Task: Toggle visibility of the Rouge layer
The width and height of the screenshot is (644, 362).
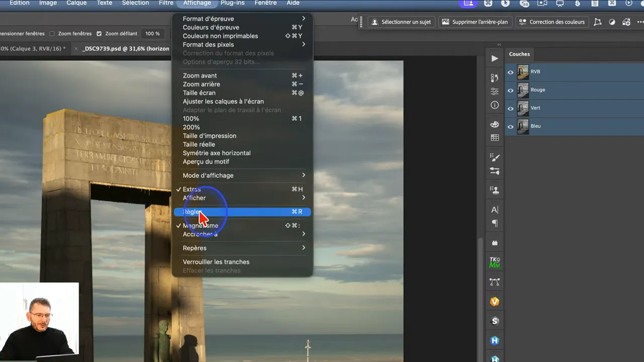Action: (510, 90)
